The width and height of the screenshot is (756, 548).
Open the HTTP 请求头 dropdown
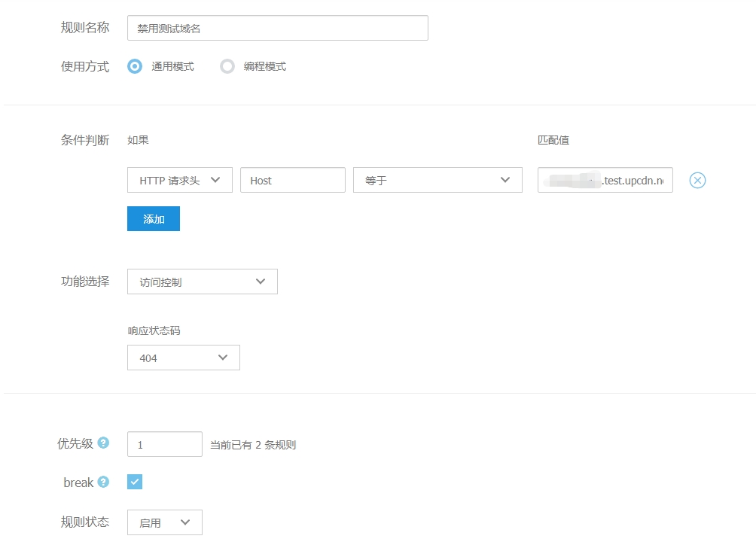[x=180, y=181]
